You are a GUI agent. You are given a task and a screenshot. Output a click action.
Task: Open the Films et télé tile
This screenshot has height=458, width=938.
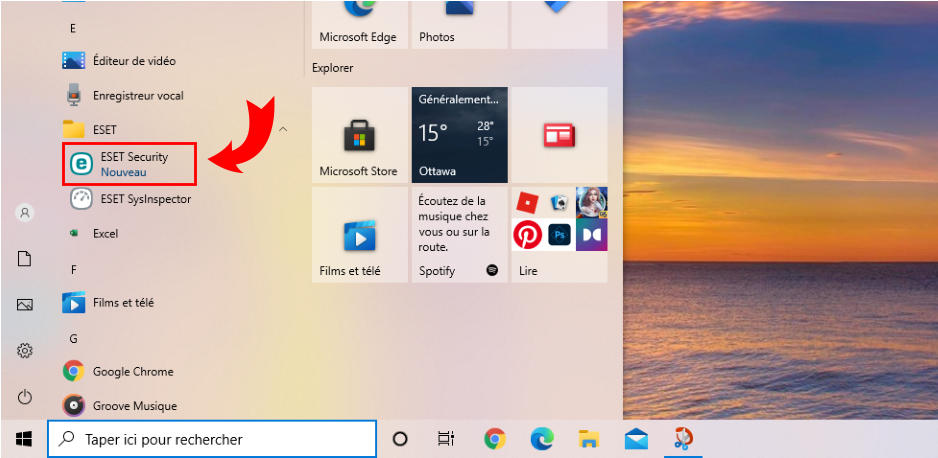(x=358, y=235)
